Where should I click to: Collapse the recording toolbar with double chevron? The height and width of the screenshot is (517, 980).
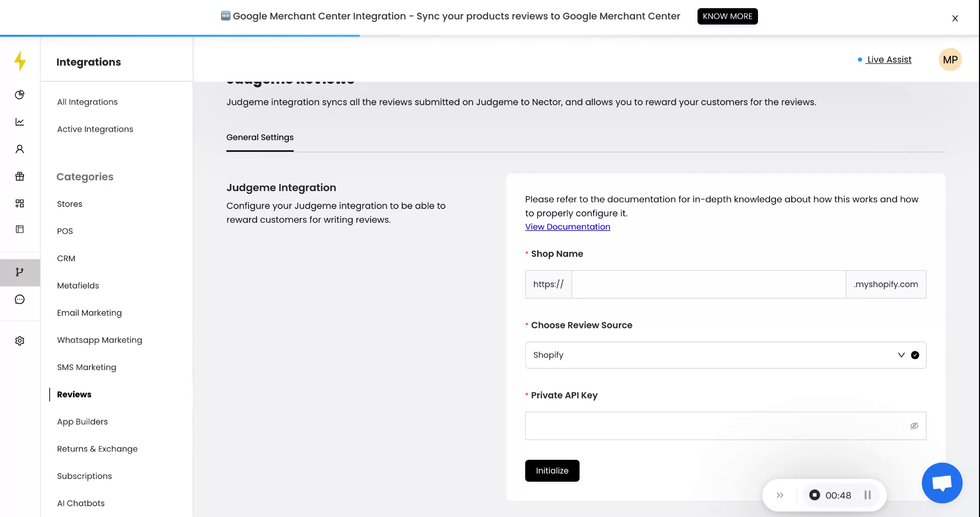pyautogui.click(x=780, y=495)
